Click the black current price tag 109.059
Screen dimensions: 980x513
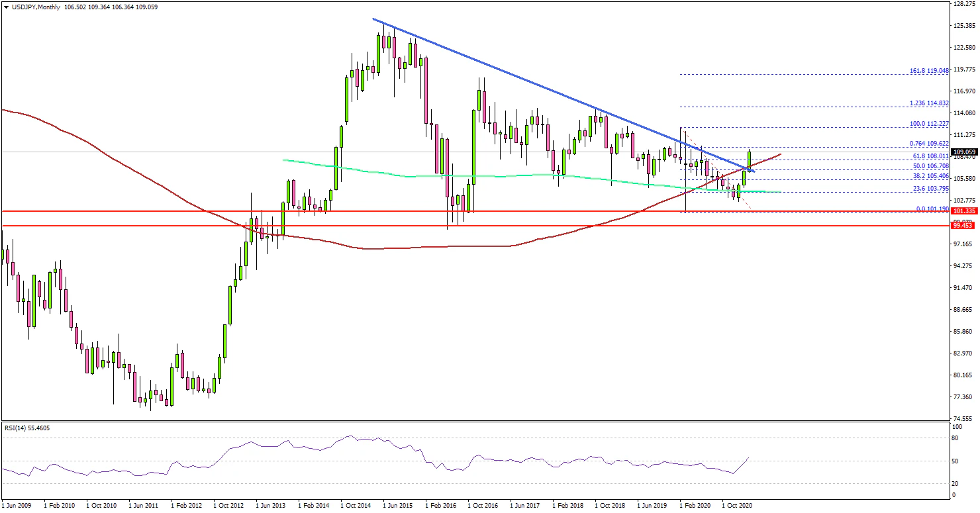[963, 152]
